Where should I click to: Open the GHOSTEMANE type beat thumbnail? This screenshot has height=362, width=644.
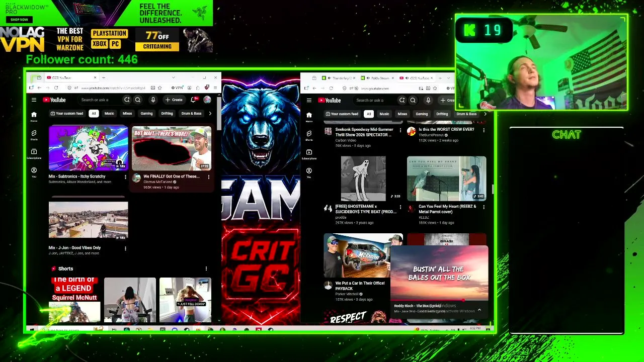[363, 178]
